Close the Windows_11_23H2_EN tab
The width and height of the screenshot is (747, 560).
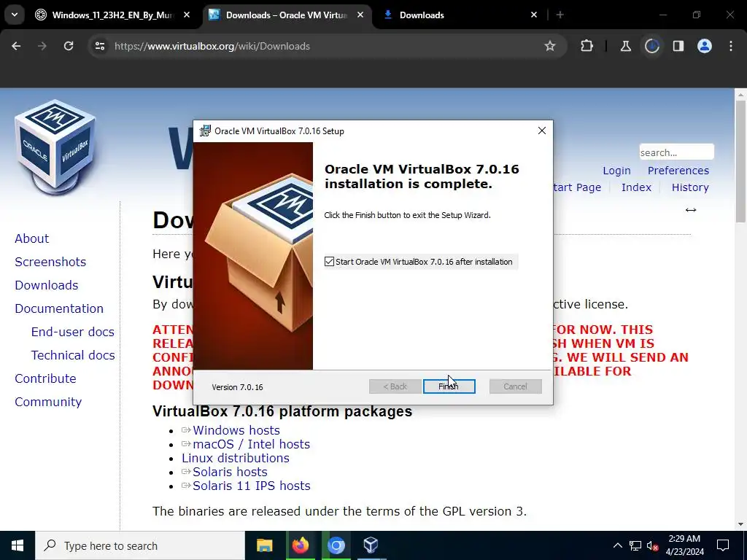pos(187,15)
